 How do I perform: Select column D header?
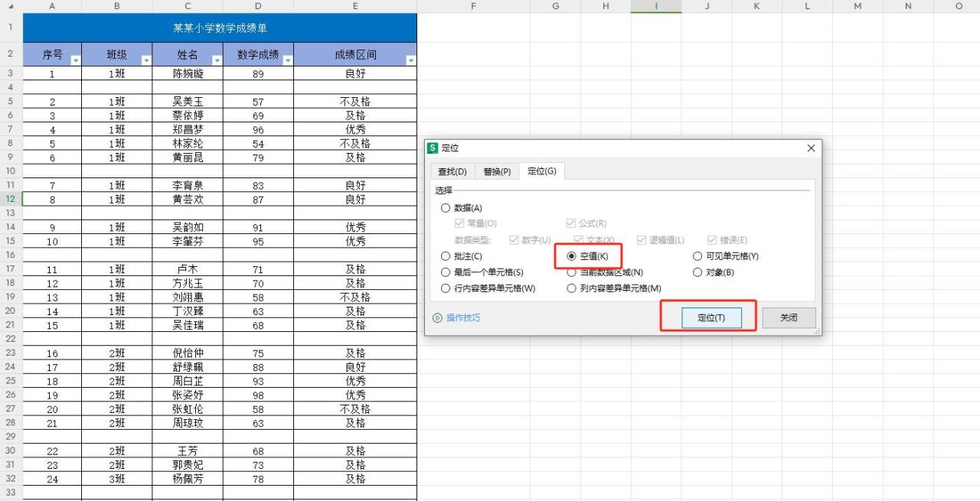point(258,6)
